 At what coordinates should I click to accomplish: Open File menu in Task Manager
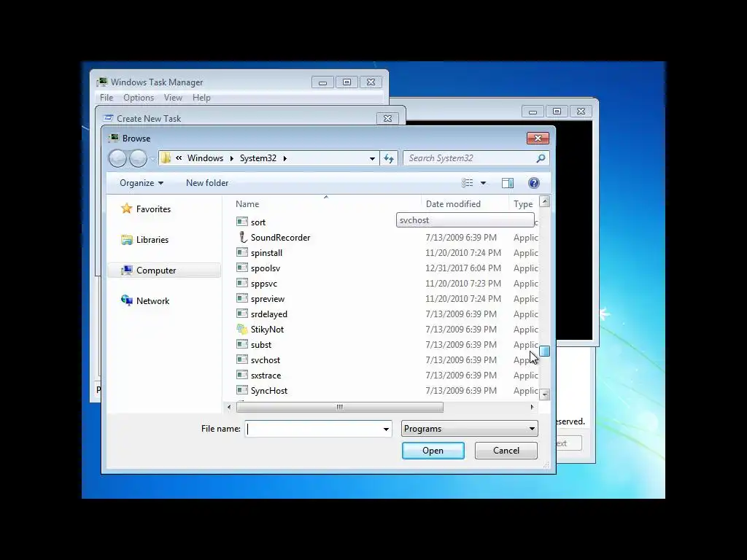pos(107,98)
